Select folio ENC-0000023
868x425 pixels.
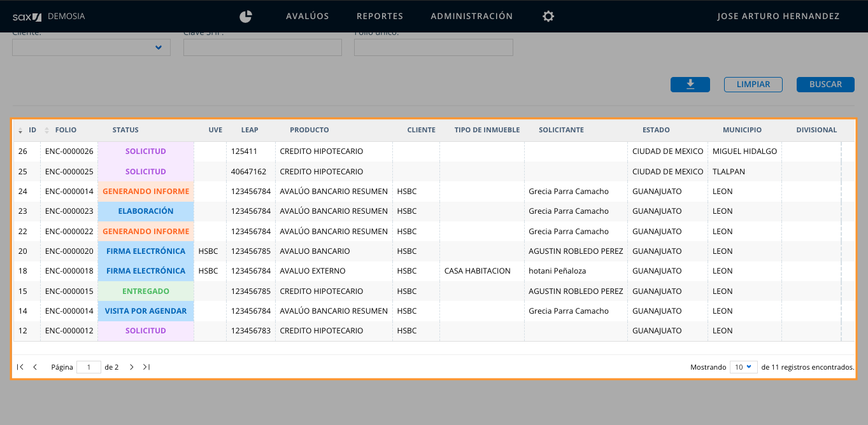pyautogui.click(x=69, y=211)
